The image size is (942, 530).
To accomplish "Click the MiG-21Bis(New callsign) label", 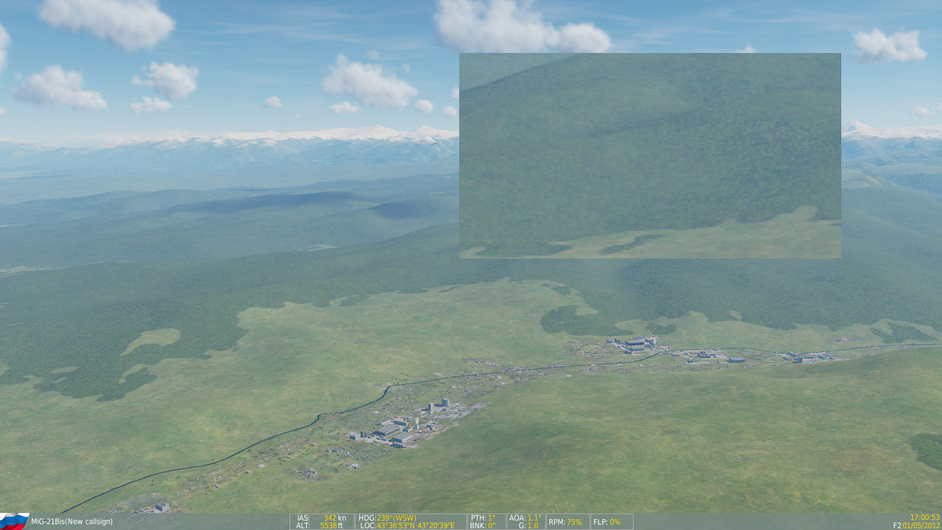I will coord(71,522).
